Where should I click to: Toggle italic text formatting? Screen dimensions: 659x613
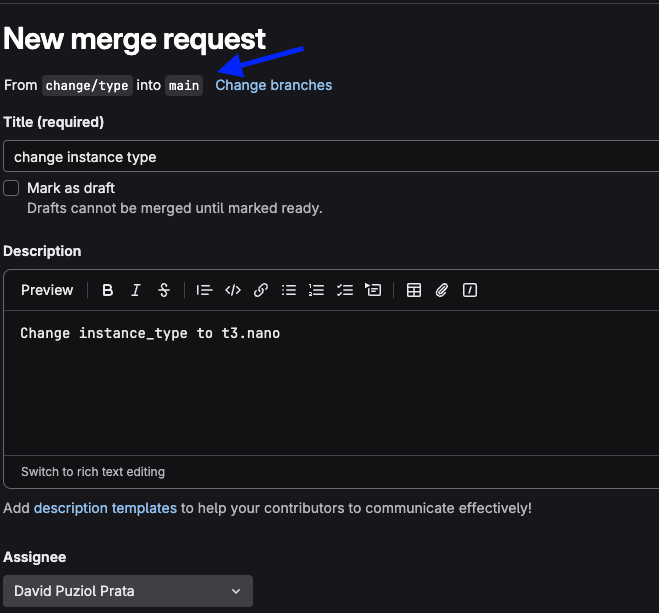tap(136, 290)
